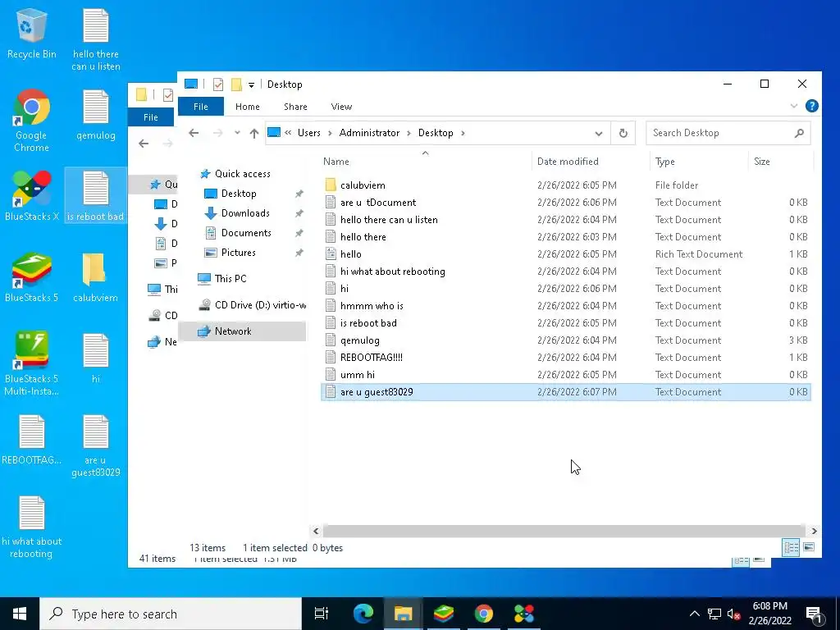Sort files by the Size column header
Screen dimensions: 840x630
(x=781, y=162)
